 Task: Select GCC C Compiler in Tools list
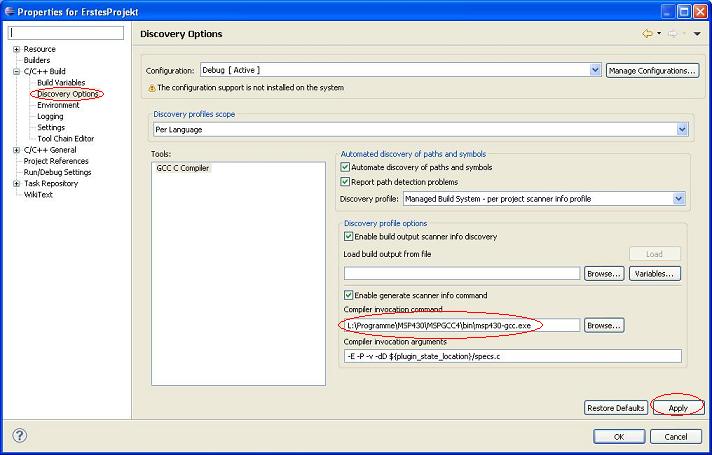pos(183,168)
